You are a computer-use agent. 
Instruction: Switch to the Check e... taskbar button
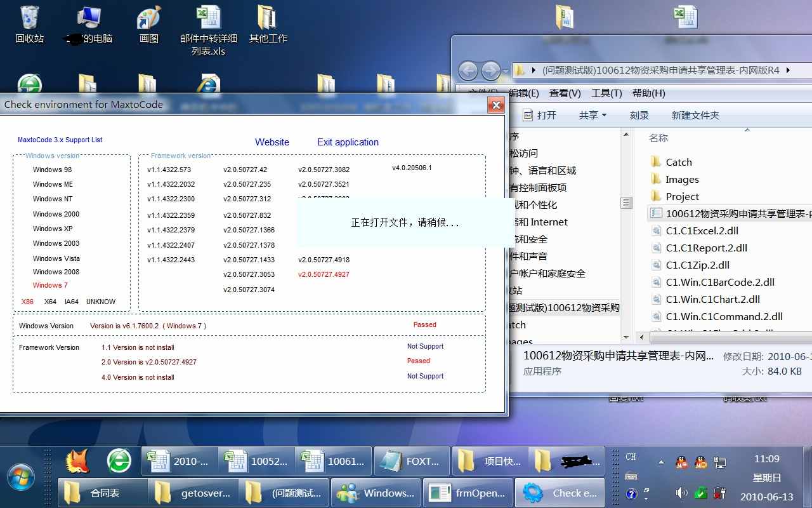561,493
